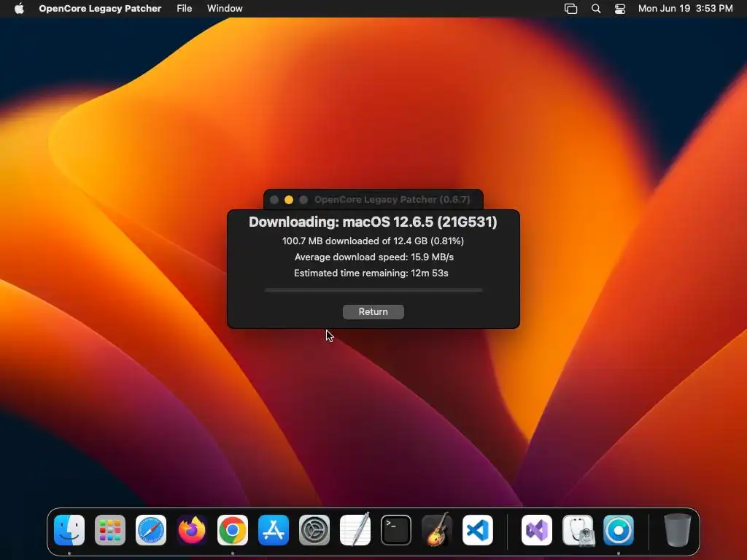Screen dimensions: 747x560
Task: Click the 'OpenCore Legacy Patcher (0.6.7)' window title
Action: tap(392, 200)
